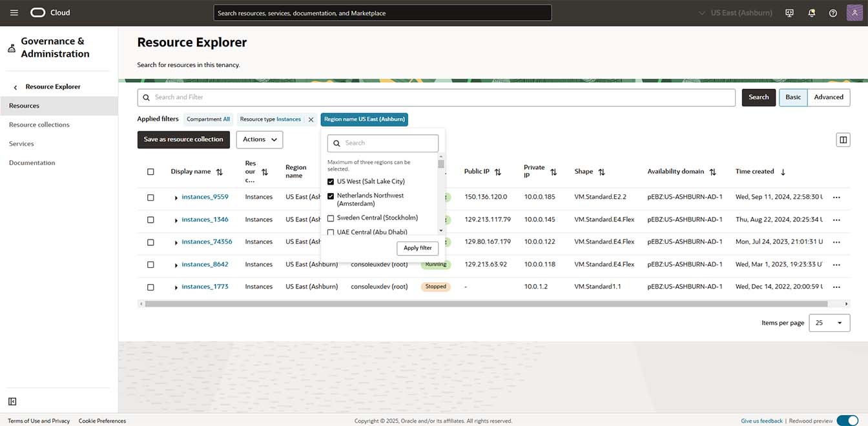Image resolution: width=868 pixels, height=426 pixels.
Task: Open the Cloud Shell developer tools icon
Action: pos(789,13)
